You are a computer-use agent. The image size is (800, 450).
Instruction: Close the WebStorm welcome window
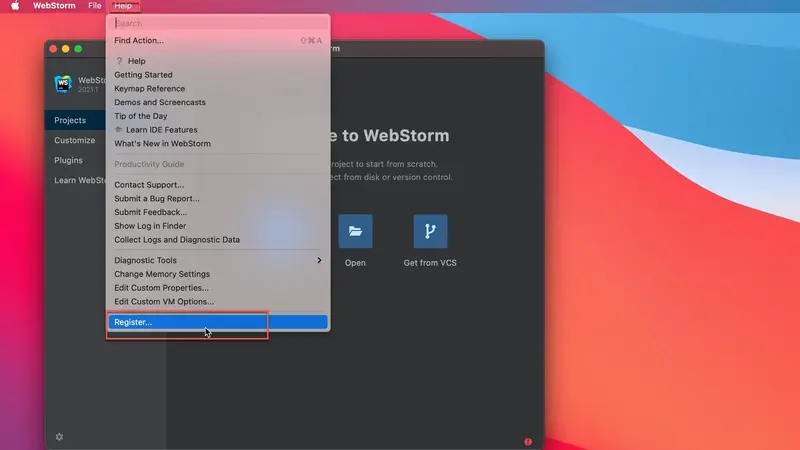pyautogui.click(x=53, y=49)
